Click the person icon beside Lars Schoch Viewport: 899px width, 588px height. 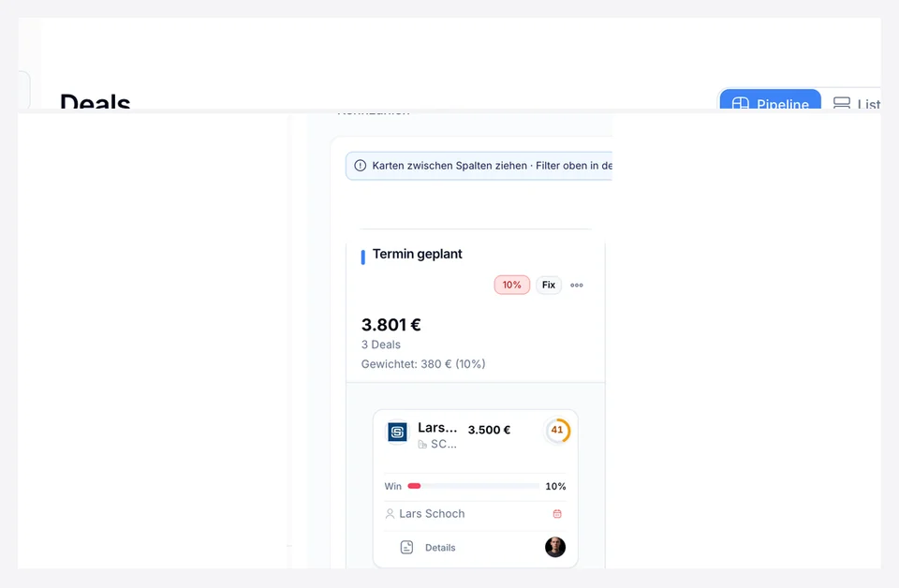(x=390, y=513)
